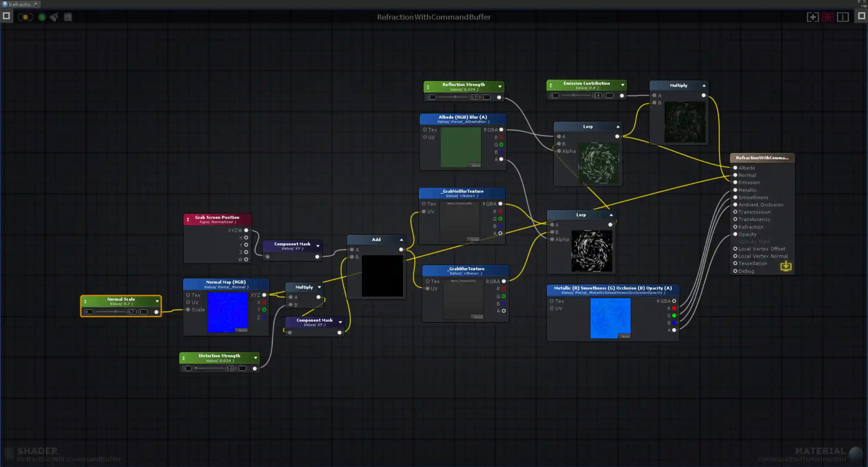This screenshot has width=868, height=467.
Task: Click the SHADER RefractionWithCommandBuffer label
Action: [38, 451]
